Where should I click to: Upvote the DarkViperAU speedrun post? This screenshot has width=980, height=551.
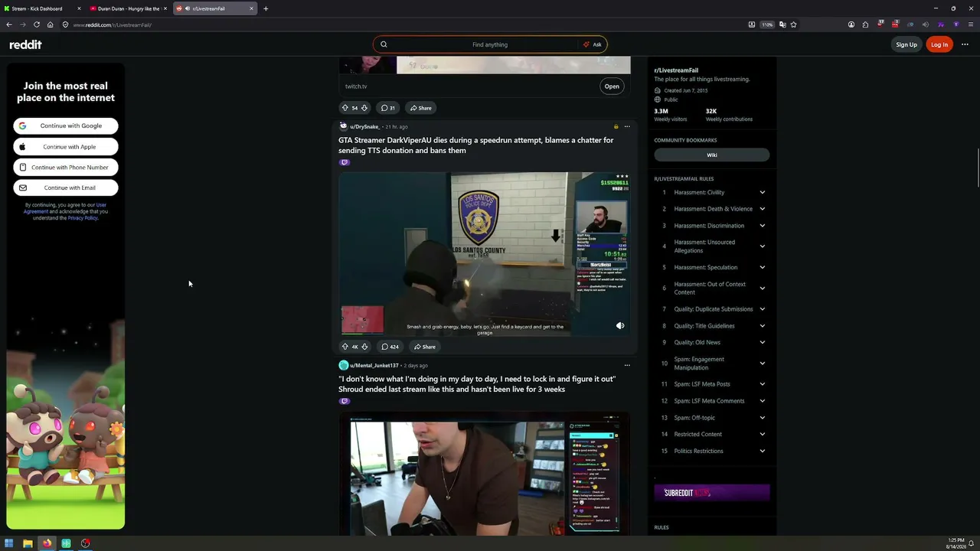(345, 347)
